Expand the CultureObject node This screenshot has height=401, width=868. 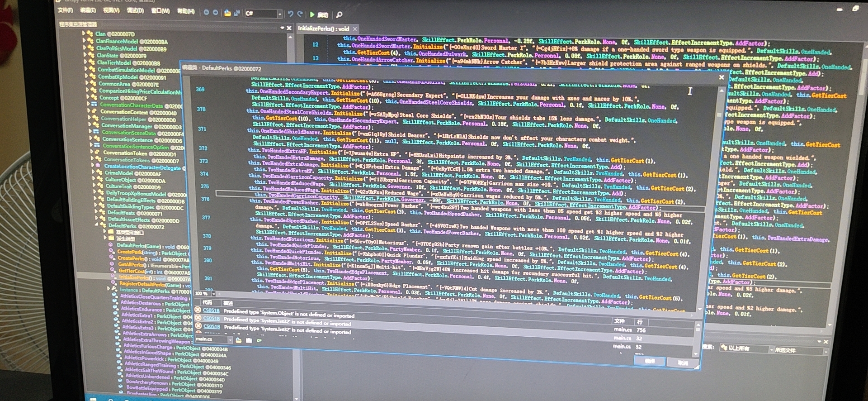[94, 179]
